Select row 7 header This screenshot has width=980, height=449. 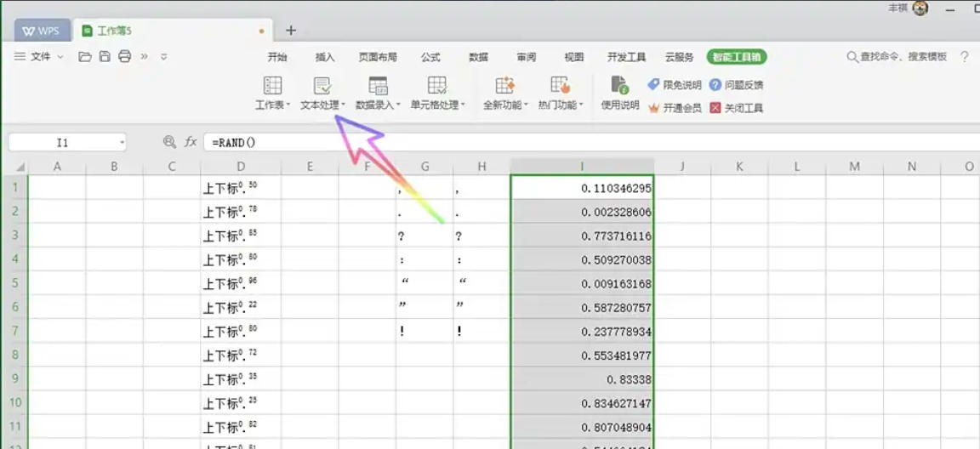click(15, 331)
